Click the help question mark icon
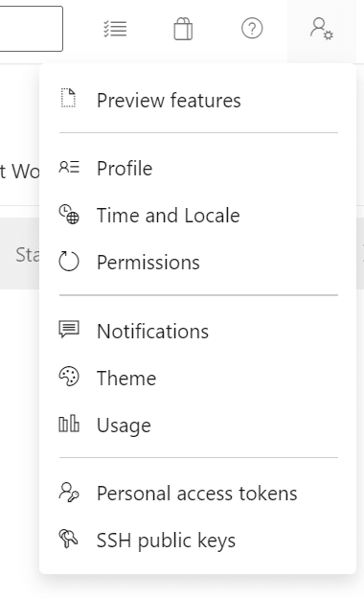This screenshot has width=364, height=599. [x=252, y=29]
